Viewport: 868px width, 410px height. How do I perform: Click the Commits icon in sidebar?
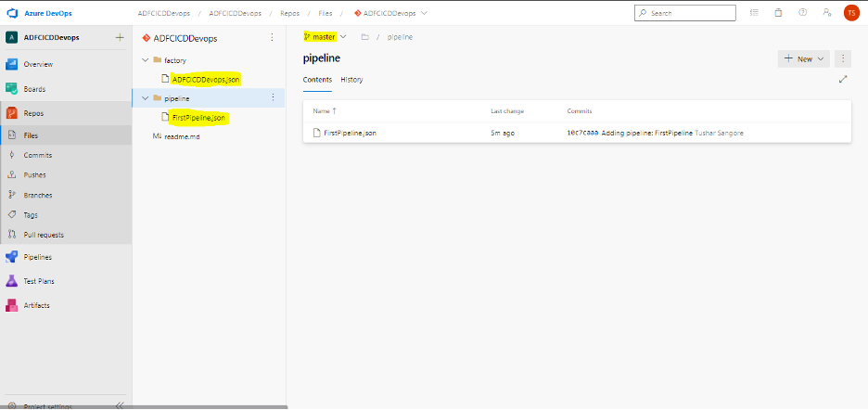[12, 155]
